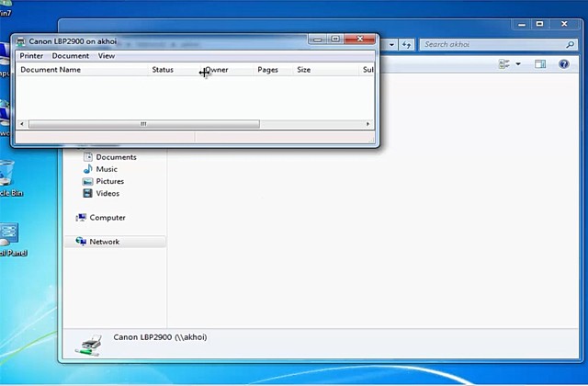The height and width of the screenshot is (386, 588).
Task: Select Videos in the navigation pane
Action: (x=107, y=194)
